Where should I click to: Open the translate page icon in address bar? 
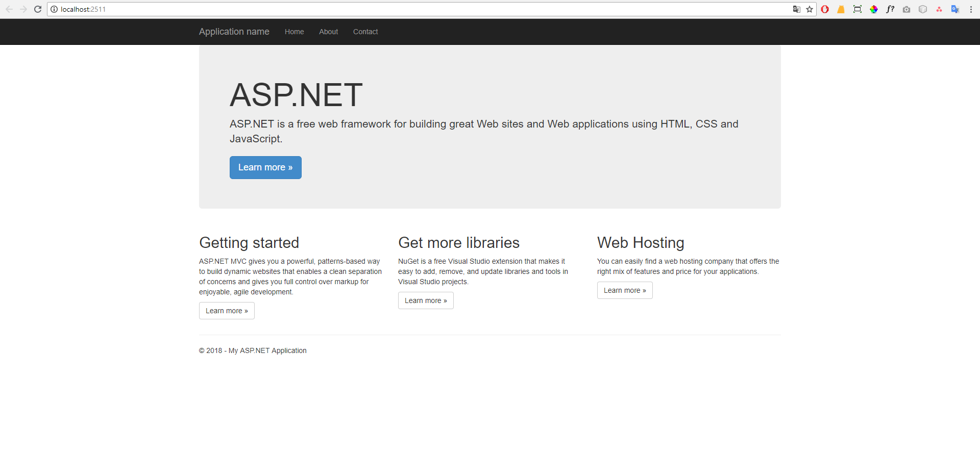click(796, 9)
